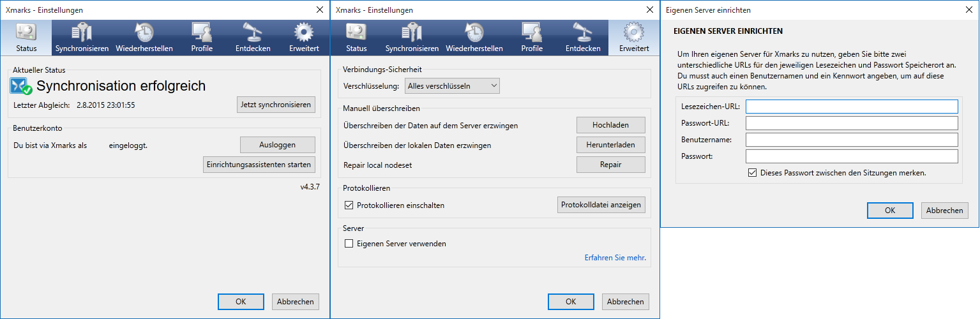The image size is (980, 319).
Task: Select Synchronisieren tab in middle Xmarks window
Action: (412, 38)
